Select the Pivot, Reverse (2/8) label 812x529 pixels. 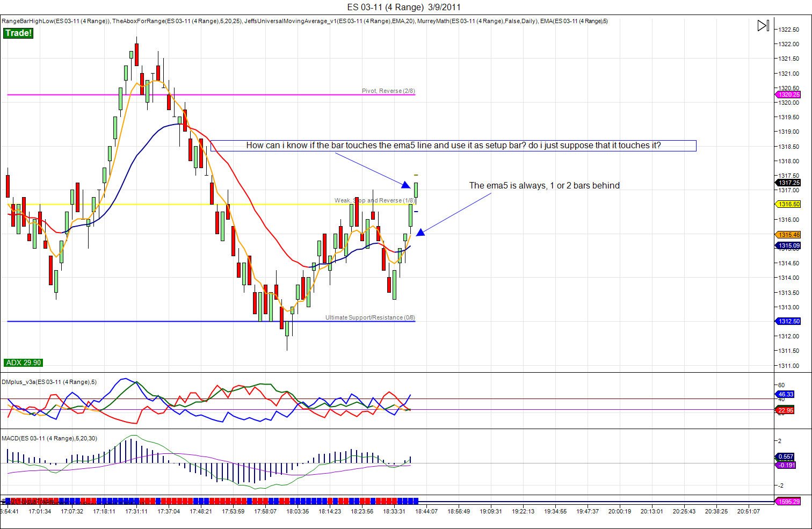388,91
